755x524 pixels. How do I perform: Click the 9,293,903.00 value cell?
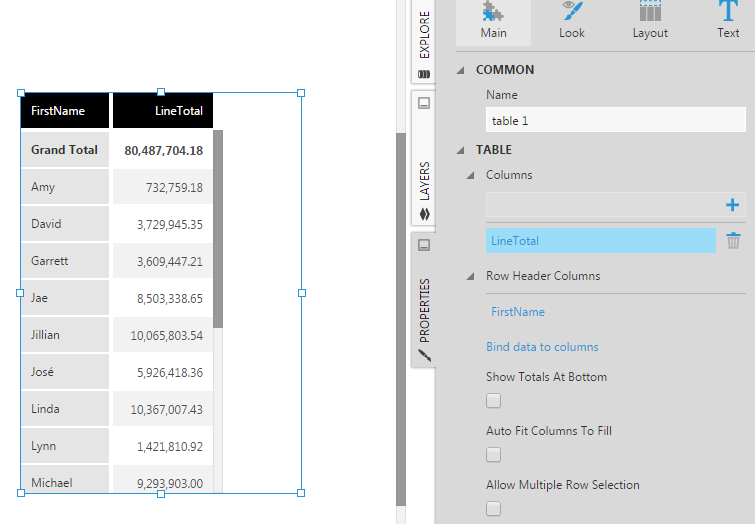(163, 479)
